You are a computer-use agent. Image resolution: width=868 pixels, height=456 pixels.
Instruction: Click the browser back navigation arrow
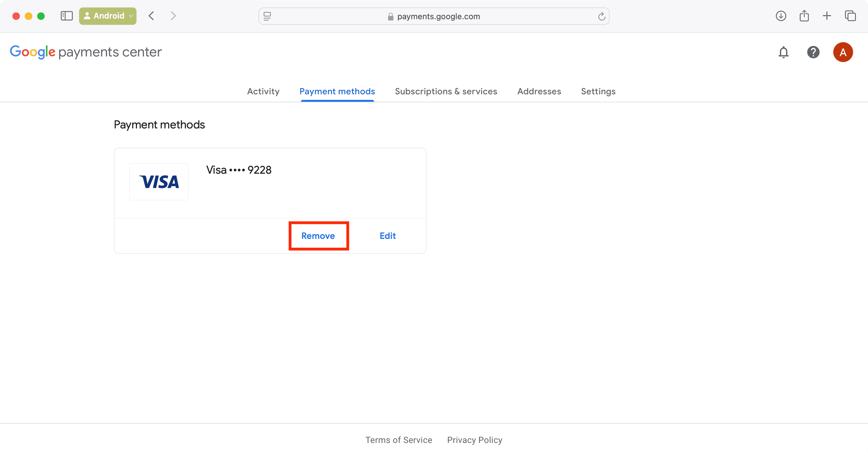click(152, 16)
